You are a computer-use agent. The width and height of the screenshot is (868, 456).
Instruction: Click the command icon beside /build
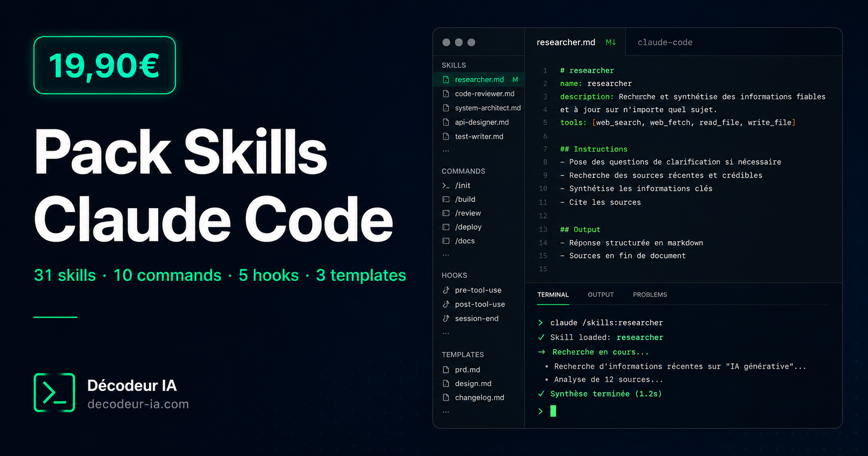[x=446, y=199]
